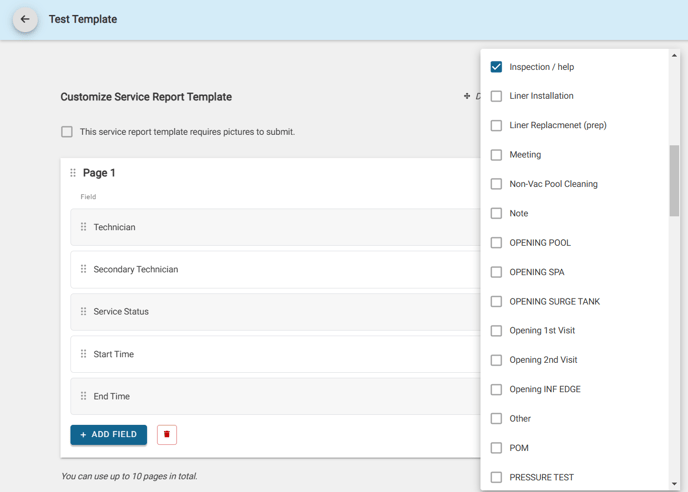The width and height of the screenshot is (688, 492).
Task: Tick the OPENING POOL checkbox
Action: 496,243
